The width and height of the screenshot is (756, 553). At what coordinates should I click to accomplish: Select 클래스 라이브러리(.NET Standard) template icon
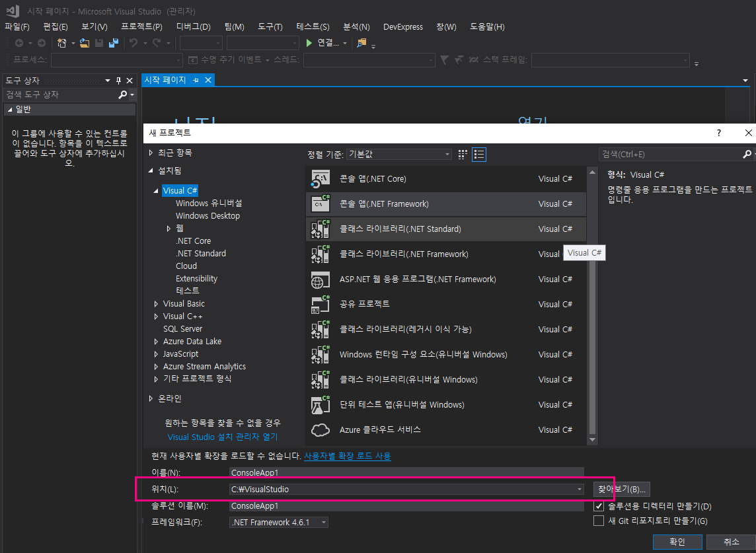click(x=320, y=229)
